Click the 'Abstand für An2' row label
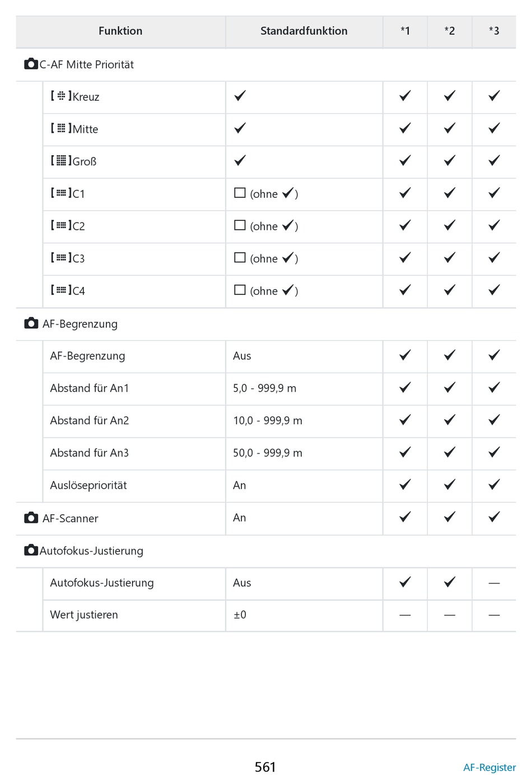The image size is (532, 775). pyautogui.click(x=90, y=420)
